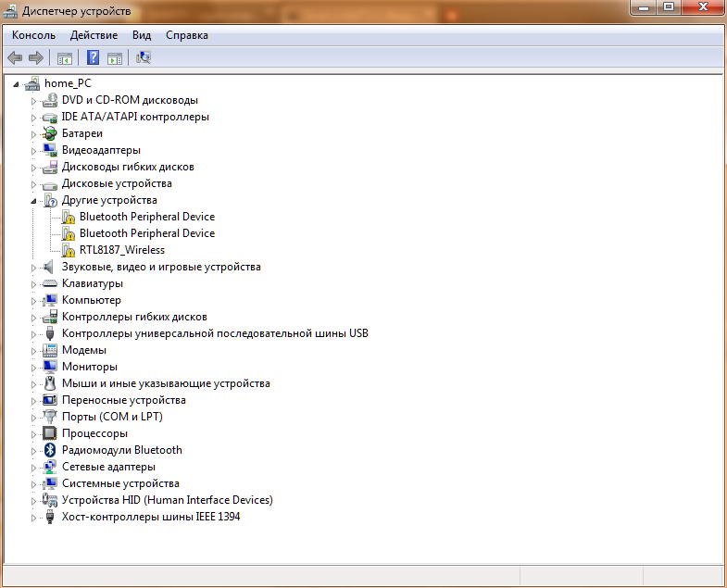Minimize the Диспетчер устройств window
The image size is (727, 588).
tap(644, 7)
